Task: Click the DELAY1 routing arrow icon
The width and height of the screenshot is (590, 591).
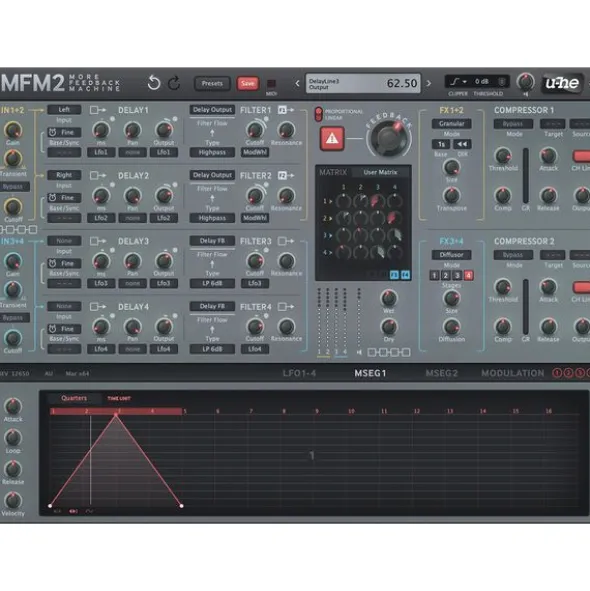Action: [97, 110]
